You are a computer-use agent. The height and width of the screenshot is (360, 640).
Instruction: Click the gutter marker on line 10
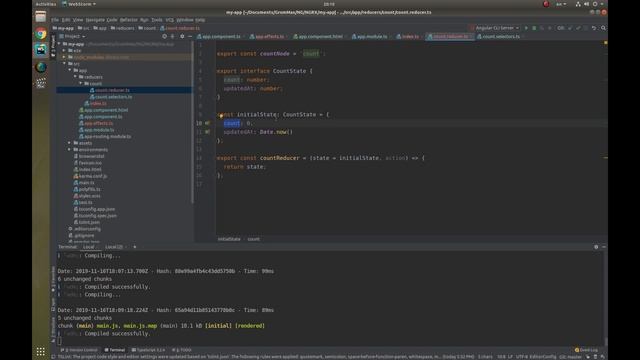point(207,123)
